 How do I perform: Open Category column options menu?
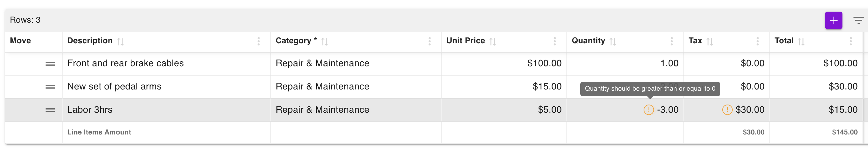pyautogui.click(x=429, y=41)
